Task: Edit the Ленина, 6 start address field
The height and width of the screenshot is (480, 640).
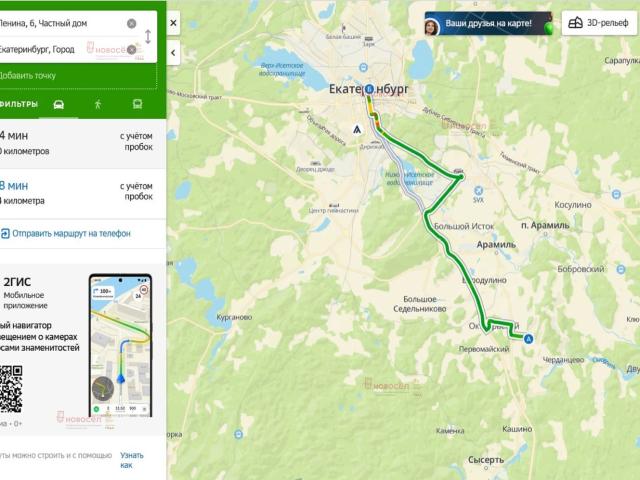Action: 61,24
